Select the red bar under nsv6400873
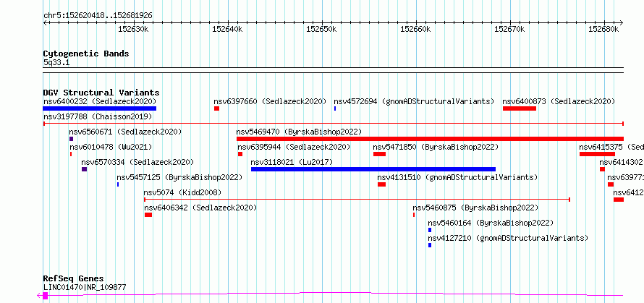 (520, 108)
